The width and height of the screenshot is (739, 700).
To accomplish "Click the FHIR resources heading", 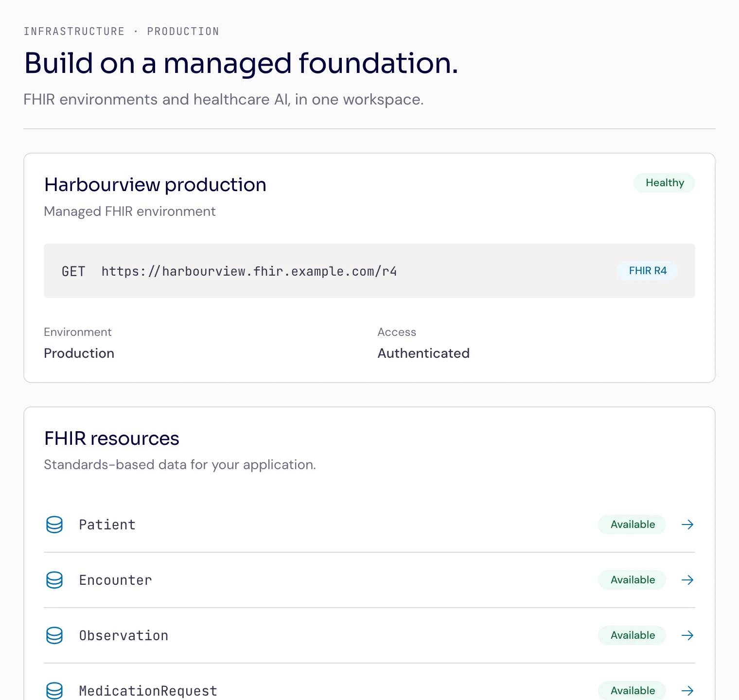I will point(112,438).
